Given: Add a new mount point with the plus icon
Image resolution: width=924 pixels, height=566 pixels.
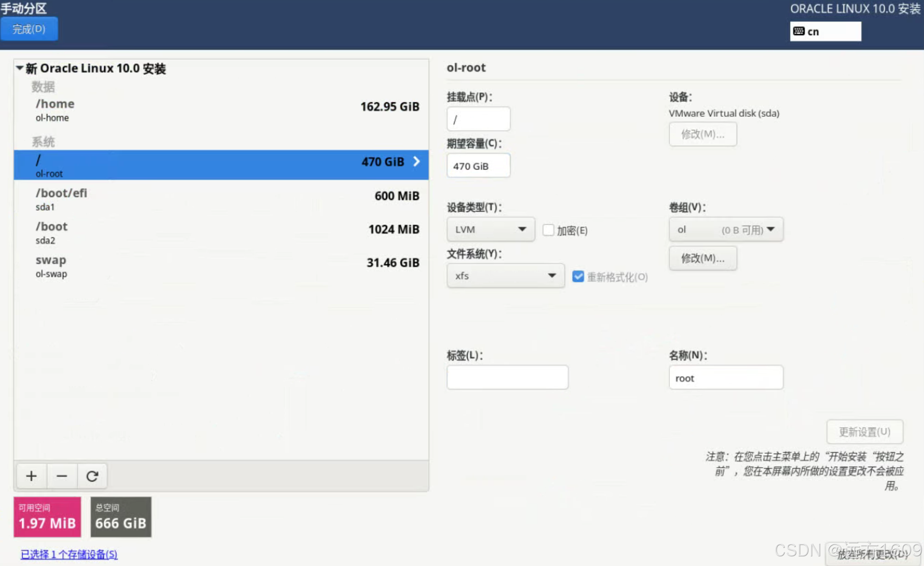Looking at the screenshot, I should pyautogui.click(x=31, y=476).
